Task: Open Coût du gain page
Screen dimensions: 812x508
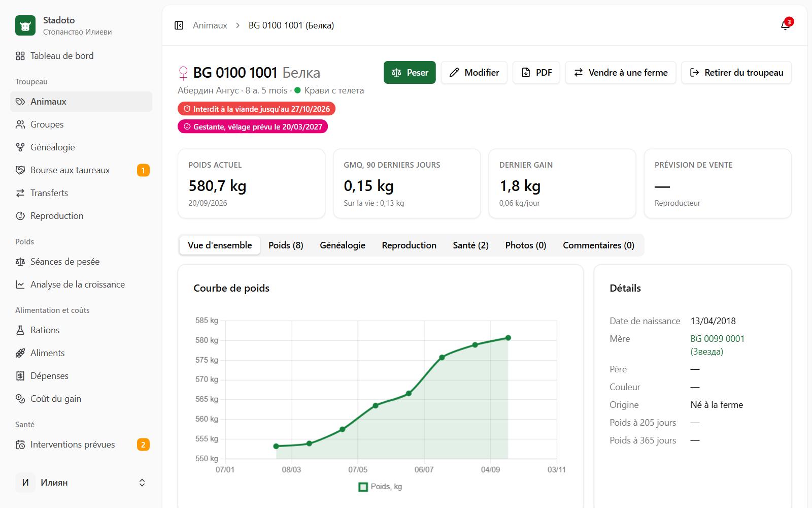Action: pyautogui.click(x=81, y=399)
